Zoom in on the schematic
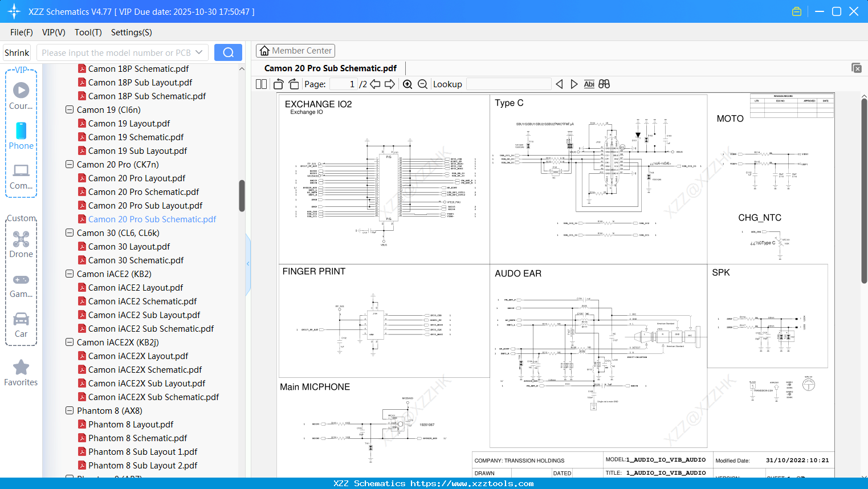 tap(407, 84)
